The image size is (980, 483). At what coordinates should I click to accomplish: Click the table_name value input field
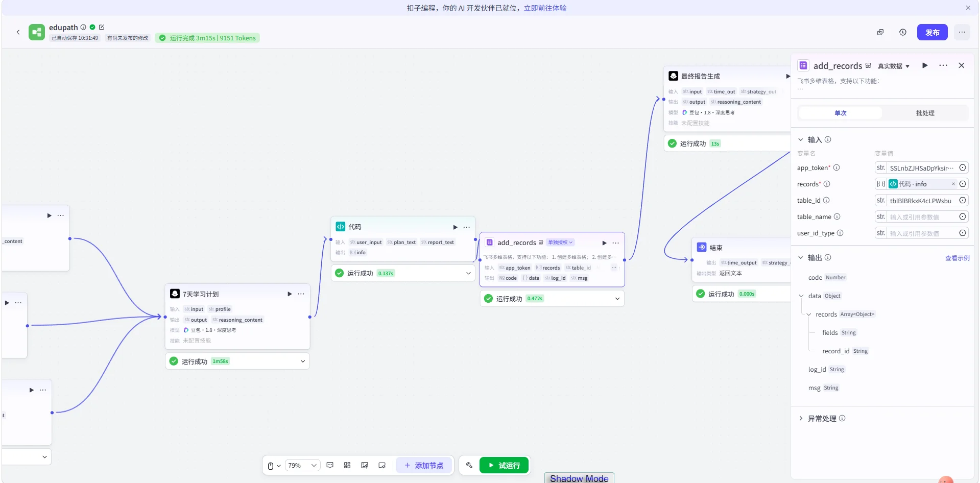point(921,217)
